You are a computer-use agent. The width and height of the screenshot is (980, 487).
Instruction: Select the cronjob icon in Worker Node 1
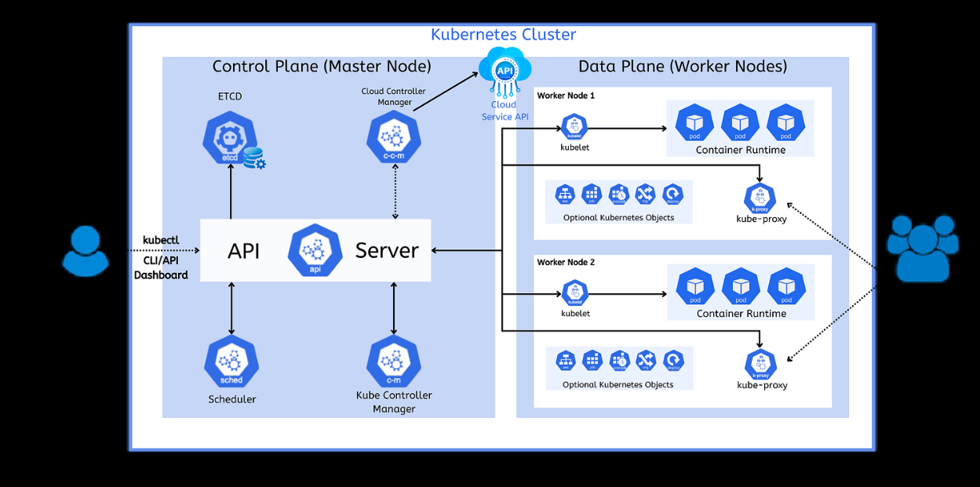[619, 194]
